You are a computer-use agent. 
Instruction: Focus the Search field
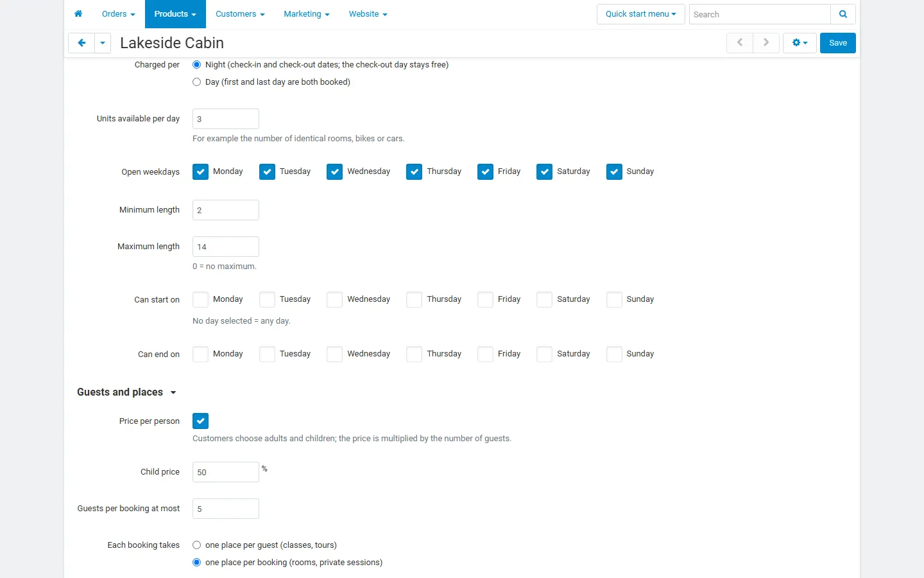tap(760, 14)
